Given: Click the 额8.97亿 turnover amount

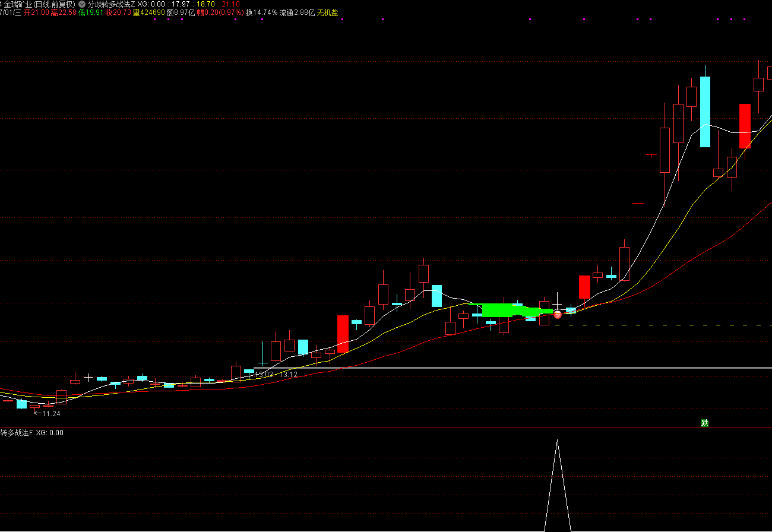Looking at the screenshot, I should (181, 12).
